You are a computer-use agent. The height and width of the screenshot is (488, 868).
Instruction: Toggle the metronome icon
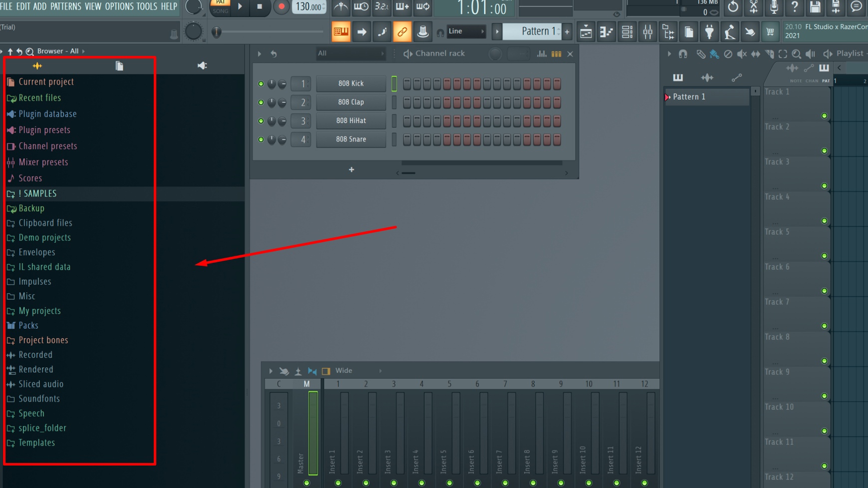point(341,7)
